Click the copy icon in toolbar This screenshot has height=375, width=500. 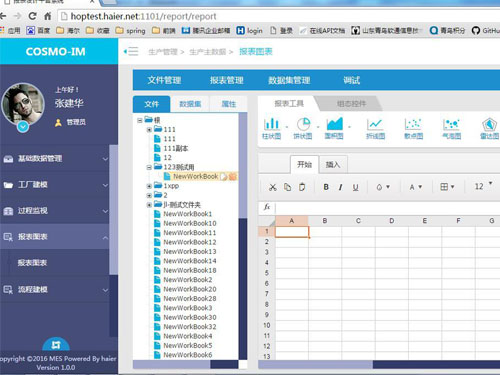pyautogui.click(x=287, y=187)
